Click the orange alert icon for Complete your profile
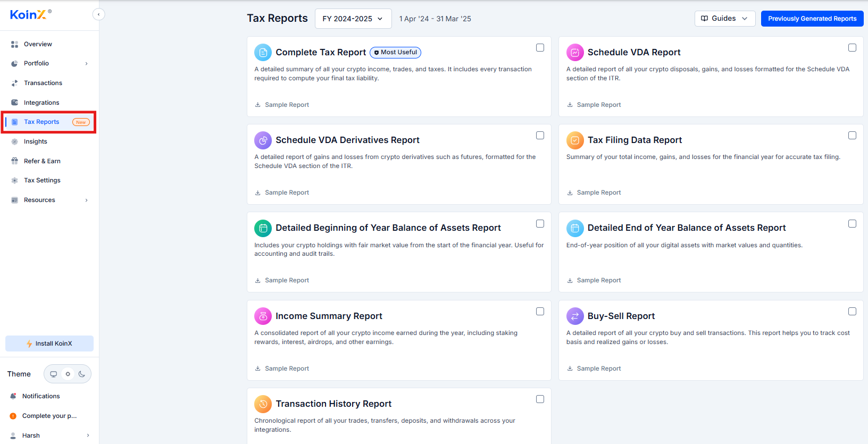 pos(13,416)
